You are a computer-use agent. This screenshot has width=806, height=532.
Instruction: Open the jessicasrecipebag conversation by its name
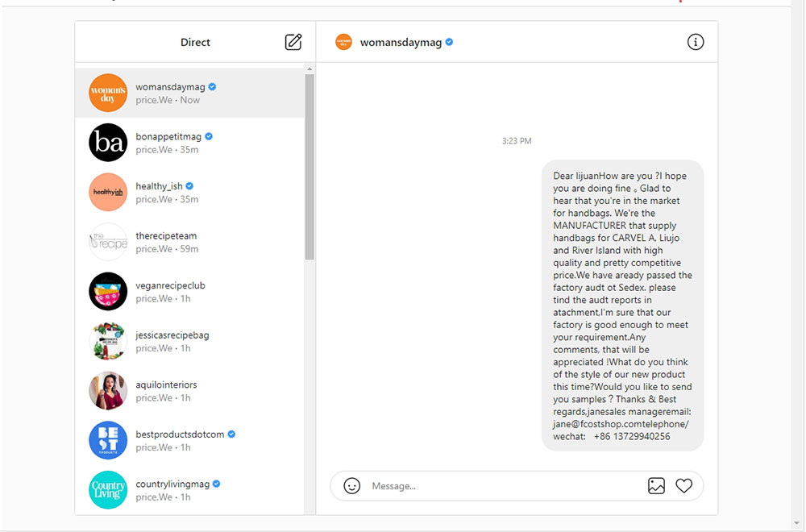tap(172, 335)
